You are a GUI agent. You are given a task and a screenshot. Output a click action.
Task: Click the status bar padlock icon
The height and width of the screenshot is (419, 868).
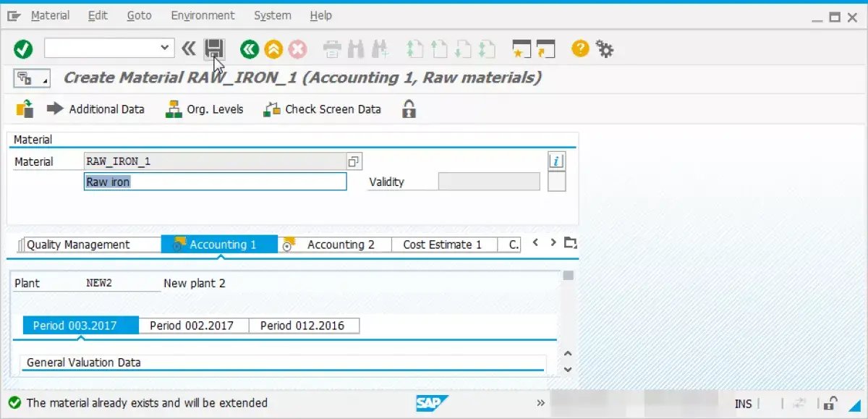click(x=831, y=404)
